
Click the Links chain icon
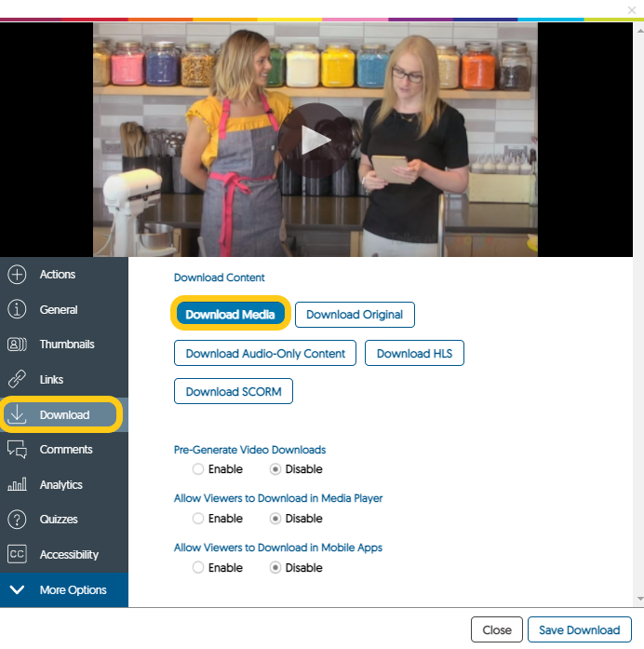coord(17,380)
